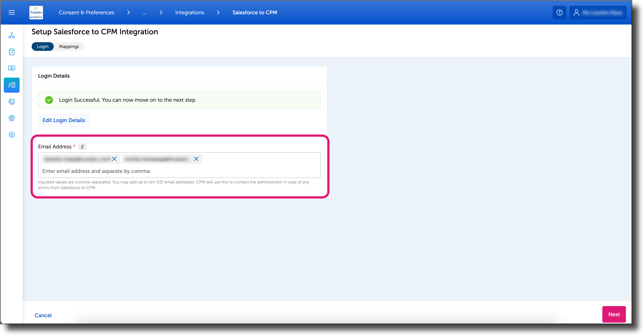Screen dimensions: 644x336
Task: Open the settings gear sidebar icon
Action: [12, 135]
